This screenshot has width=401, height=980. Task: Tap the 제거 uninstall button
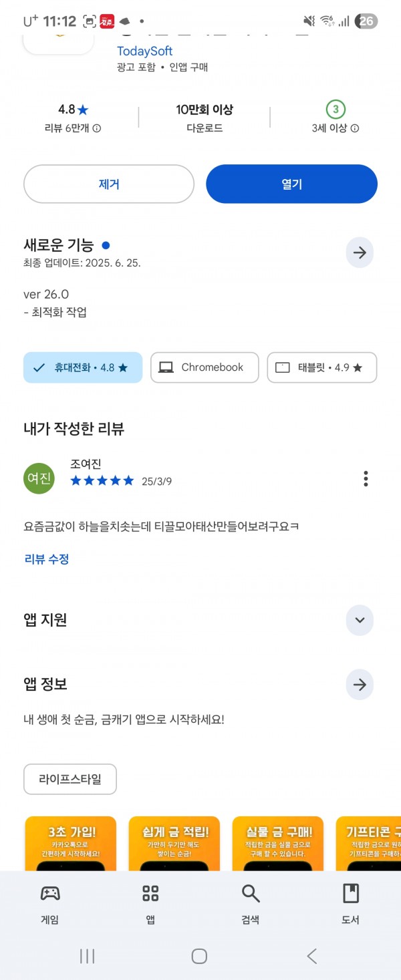[x=109, y=184]
